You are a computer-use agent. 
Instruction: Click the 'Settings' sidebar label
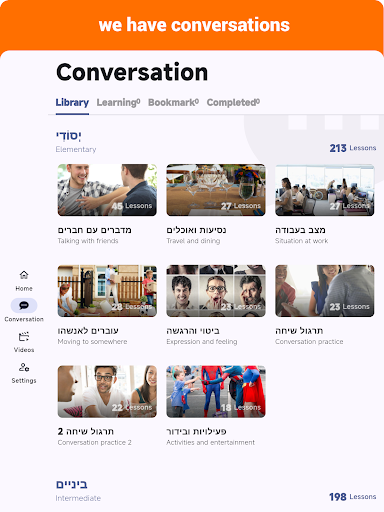[x=24, y=380]
